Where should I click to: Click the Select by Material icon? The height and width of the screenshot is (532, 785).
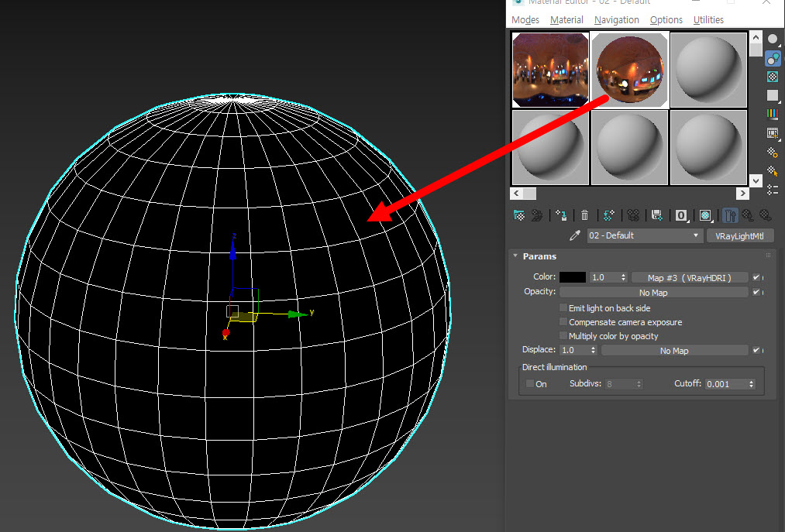(773, 171)
